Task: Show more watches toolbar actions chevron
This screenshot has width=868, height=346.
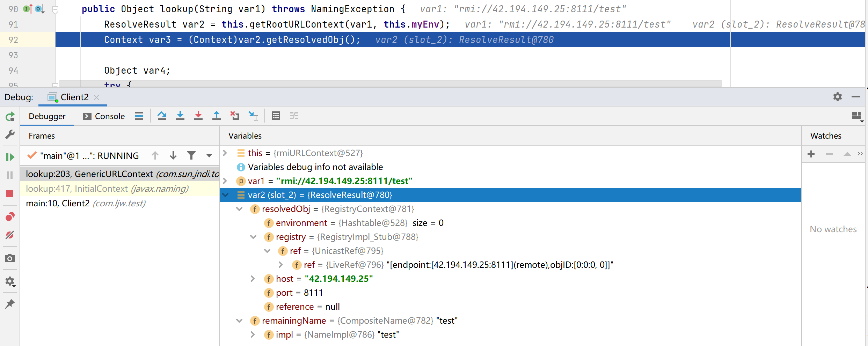Action: pyautogui.click(x=860, y=154)
